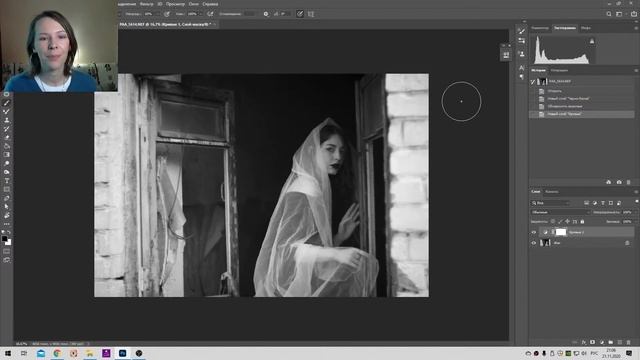The image size is (640, 360).
Task: Filter layers by adjustment layers icon
Action: 595,203
